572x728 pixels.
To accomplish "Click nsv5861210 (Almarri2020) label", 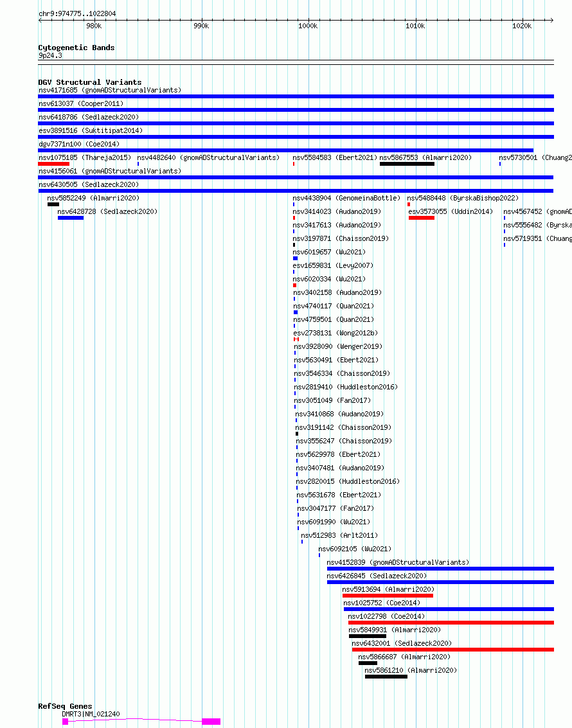I will pyautogui.click(x=411, y=669).
